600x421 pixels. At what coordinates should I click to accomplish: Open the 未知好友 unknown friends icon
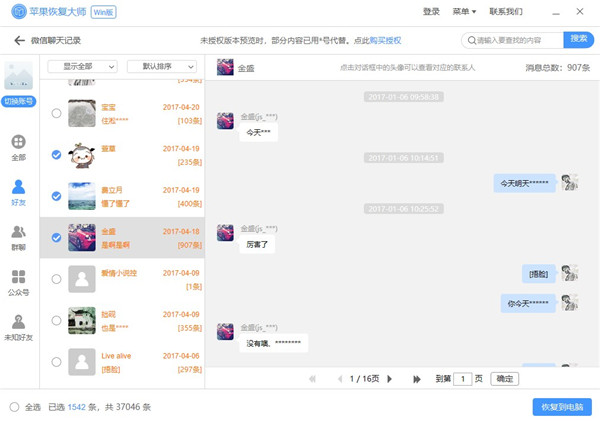18,322
